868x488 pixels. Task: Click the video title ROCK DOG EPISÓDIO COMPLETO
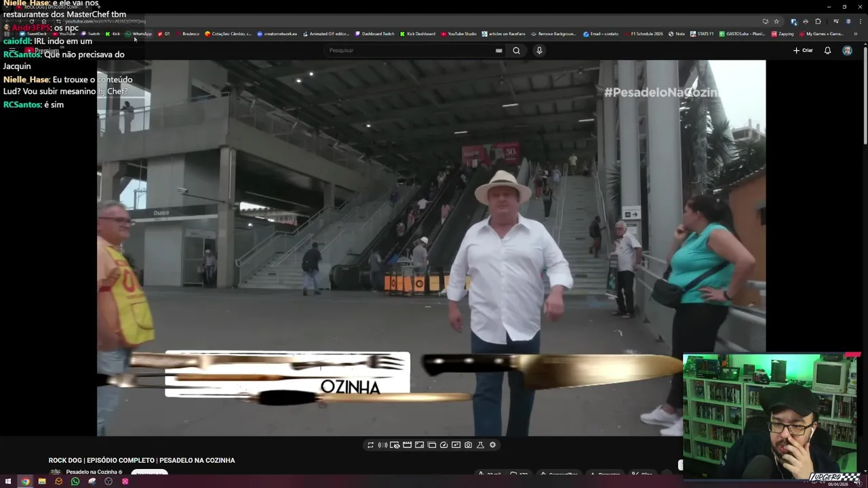[x=142, y=460]
